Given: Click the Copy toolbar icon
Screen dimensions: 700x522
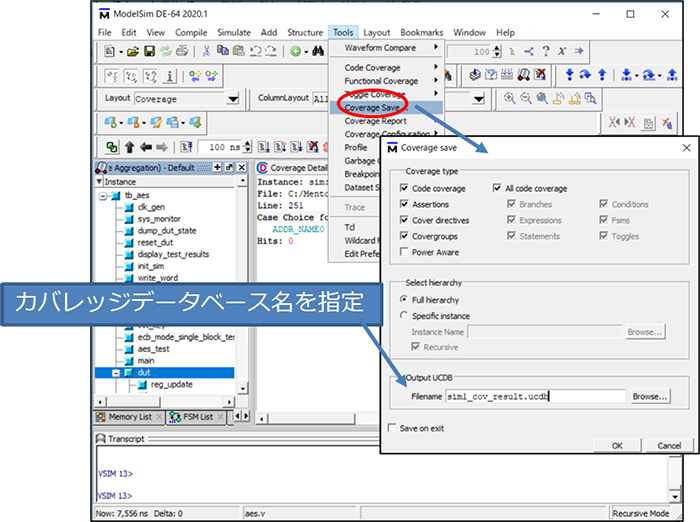Looking at the screenshot, I should tap(223, 50).
